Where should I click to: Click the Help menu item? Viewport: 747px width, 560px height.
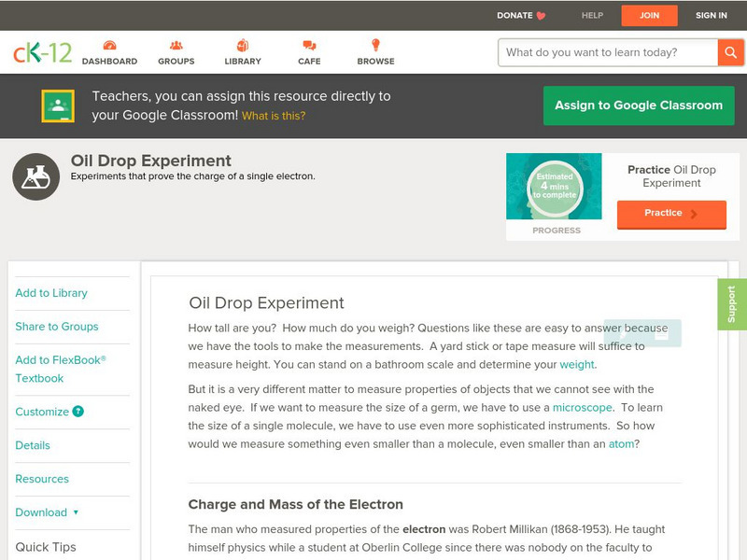[x=592, y=16]
